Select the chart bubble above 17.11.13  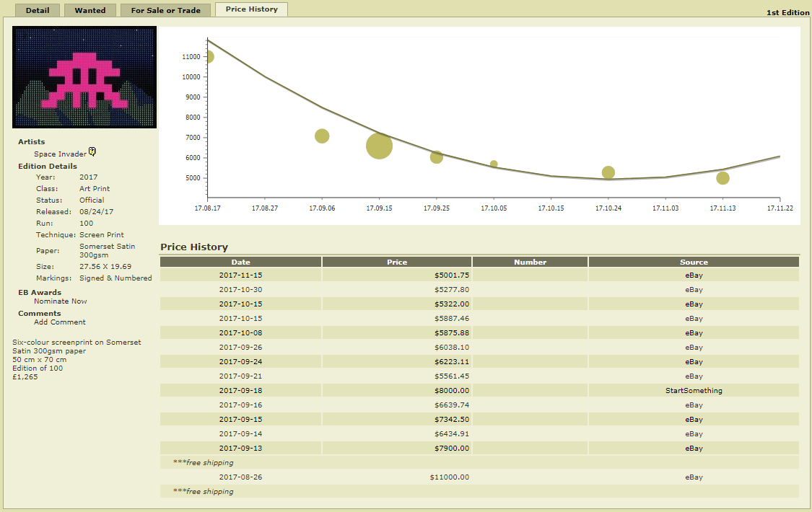coord(722,178)
